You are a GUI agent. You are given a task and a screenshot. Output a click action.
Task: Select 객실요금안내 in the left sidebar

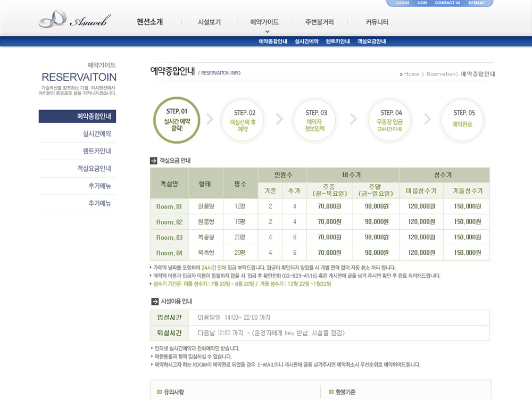94,169
